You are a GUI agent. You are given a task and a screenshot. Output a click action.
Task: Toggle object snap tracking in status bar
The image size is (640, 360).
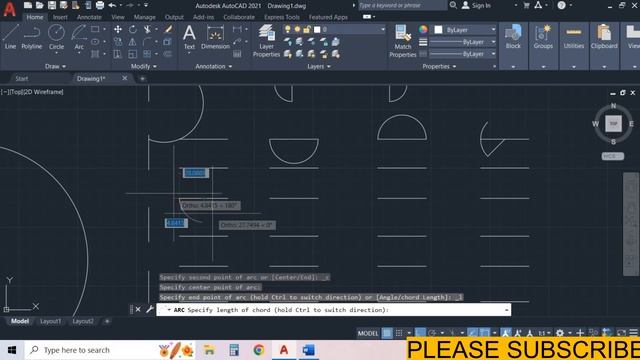pos(472,333)
